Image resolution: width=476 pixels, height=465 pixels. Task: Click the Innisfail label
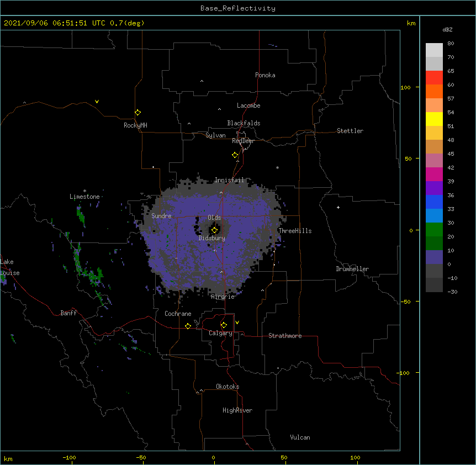(x=229, y=180)
